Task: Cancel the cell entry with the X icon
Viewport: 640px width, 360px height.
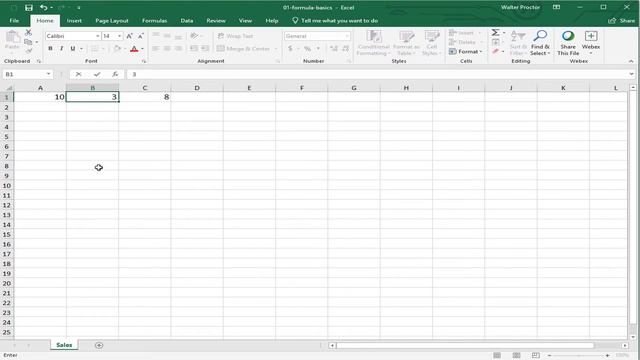Action: tap(78, 74)
